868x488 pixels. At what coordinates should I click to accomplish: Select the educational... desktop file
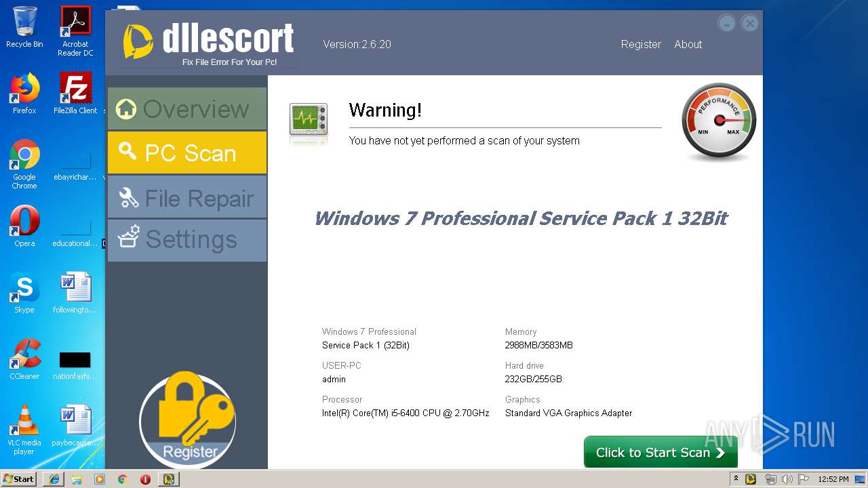point(75,233)
